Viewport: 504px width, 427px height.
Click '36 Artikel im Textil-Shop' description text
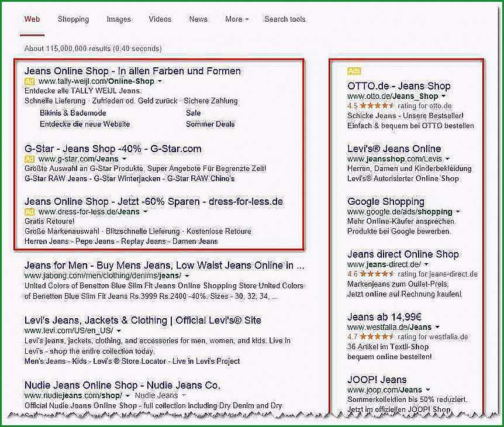click(x=388, y=347)
